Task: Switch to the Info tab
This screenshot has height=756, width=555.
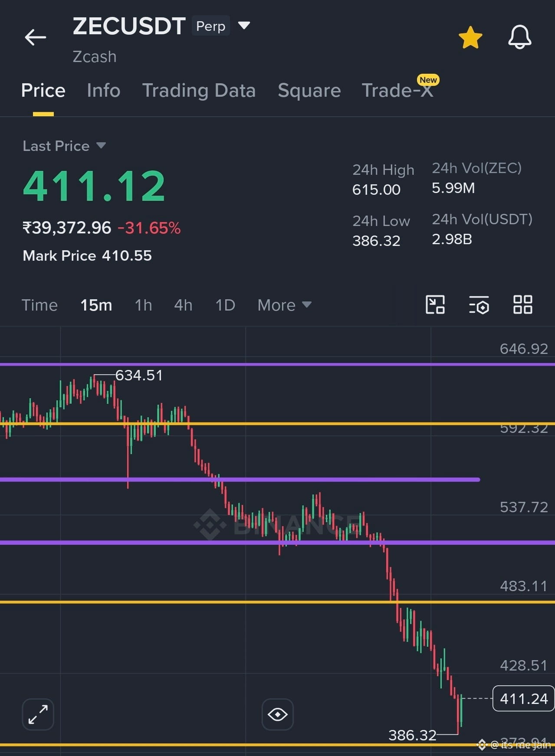Action: coord(103,91)
